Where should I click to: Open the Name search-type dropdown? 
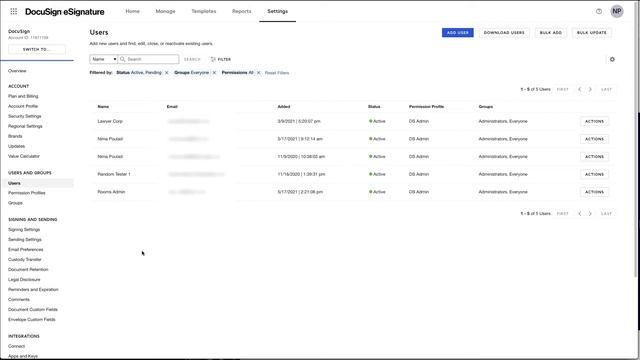pos(104,59)
